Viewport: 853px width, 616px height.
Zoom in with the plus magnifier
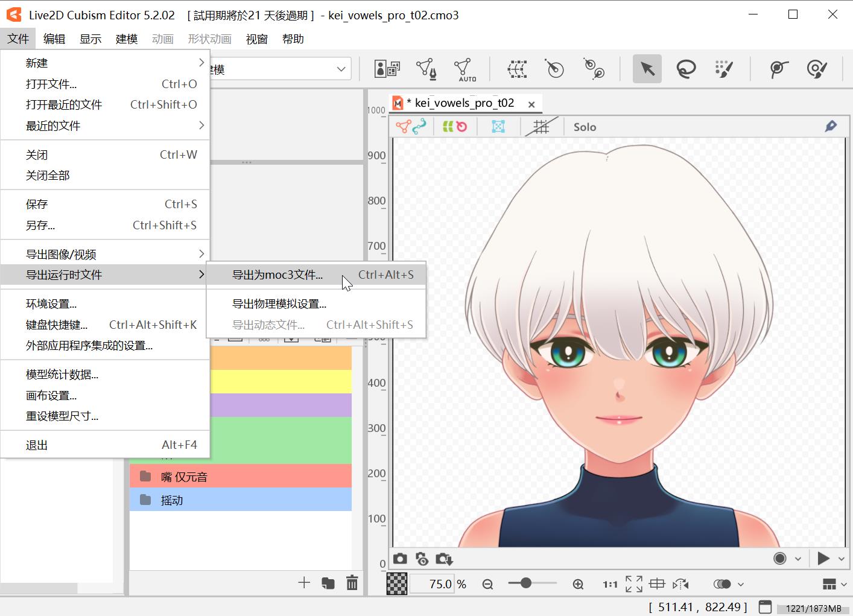[578, 584]
